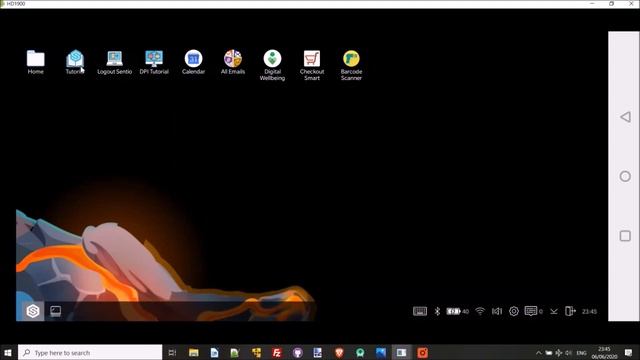Click the Windows search box

[90, 352]
